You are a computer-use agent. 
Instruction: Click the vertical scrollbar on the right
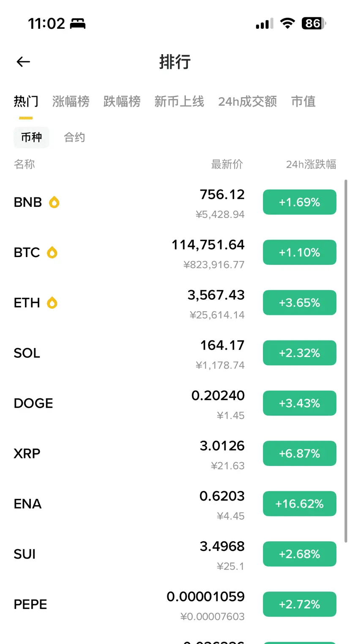(x=346, y=361)
